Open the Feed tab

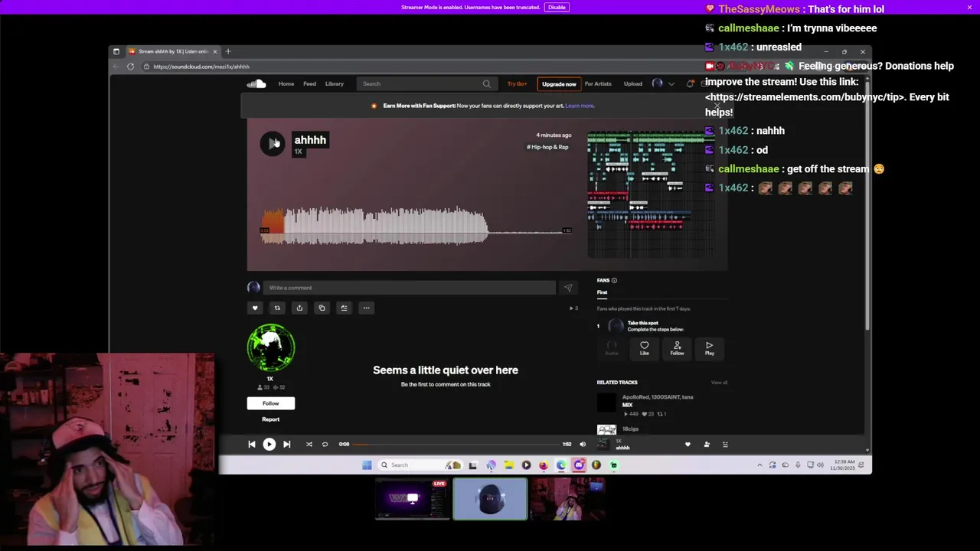coord(309,83)
